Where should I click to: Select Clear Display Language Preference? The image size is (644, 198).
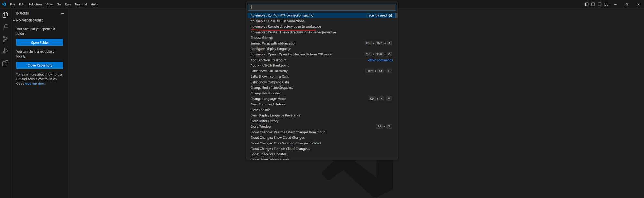tap(321, 115)
